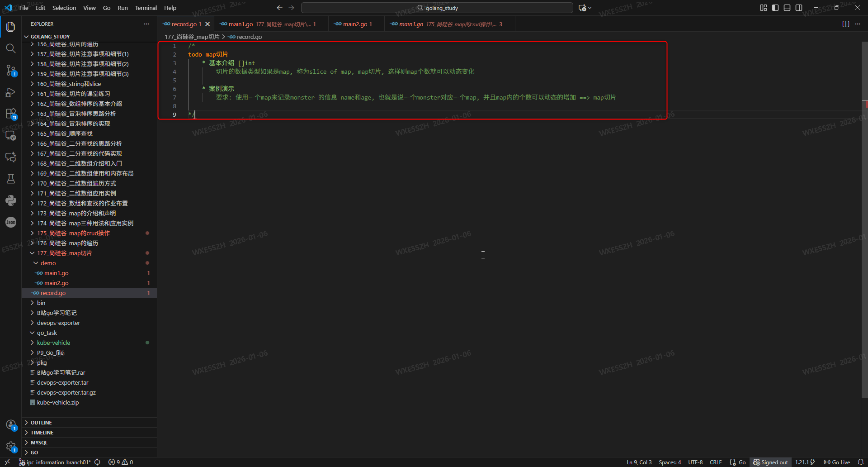This screenshot has height=467, width=868.
Task: Collapse the 177_尚硅谷_map切片 folder
Action: pos(89,253)
